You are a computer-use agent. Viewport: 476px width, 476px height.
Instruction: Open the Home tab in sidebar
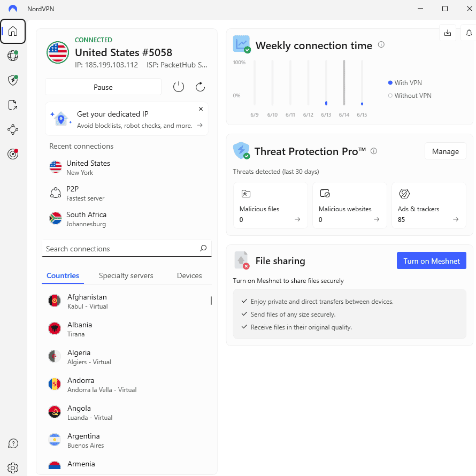point(13,31)
